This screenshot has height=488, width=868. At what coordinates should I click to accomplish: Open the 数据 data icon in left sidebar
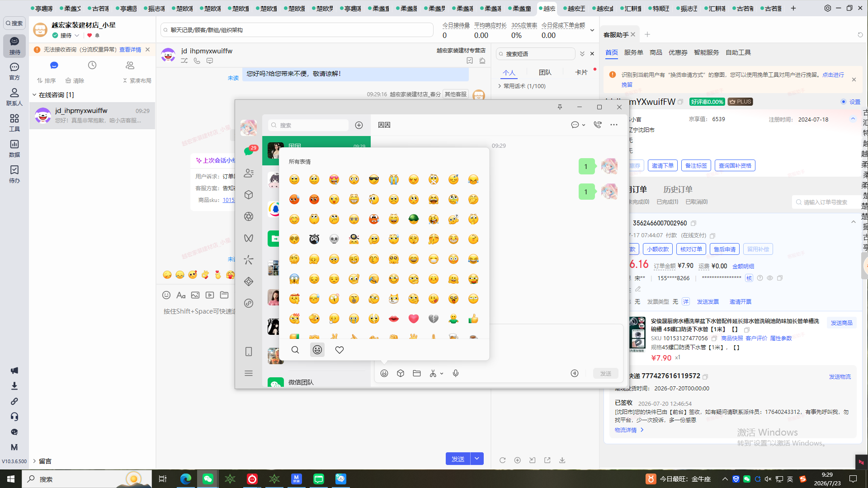coord(14,148)
